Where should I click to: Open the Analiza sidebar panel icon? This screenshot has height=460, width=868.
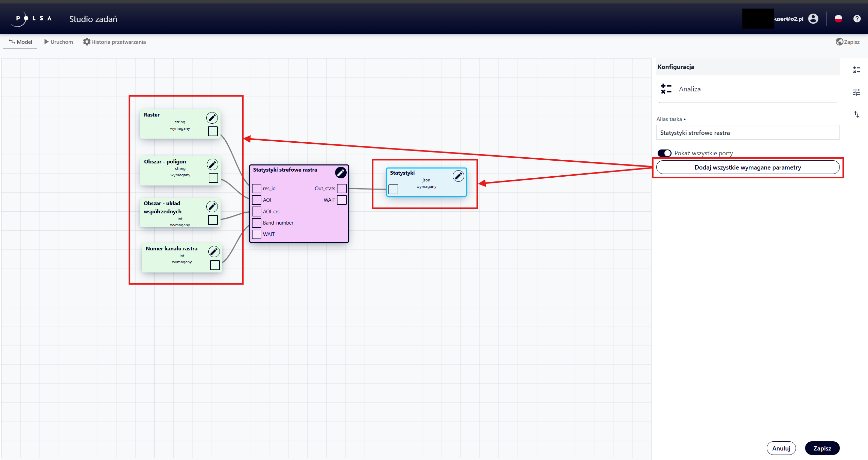tap(856, 70)
